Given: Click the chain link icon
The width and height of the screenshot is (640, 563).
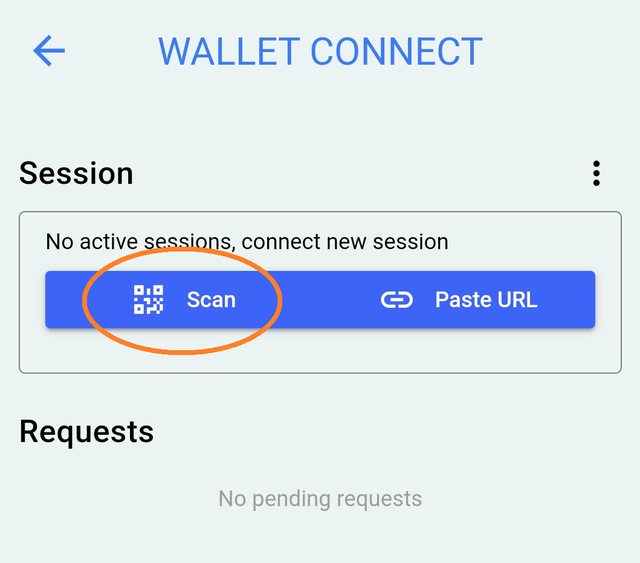Looking at the screenshot, I should (397, 299).
